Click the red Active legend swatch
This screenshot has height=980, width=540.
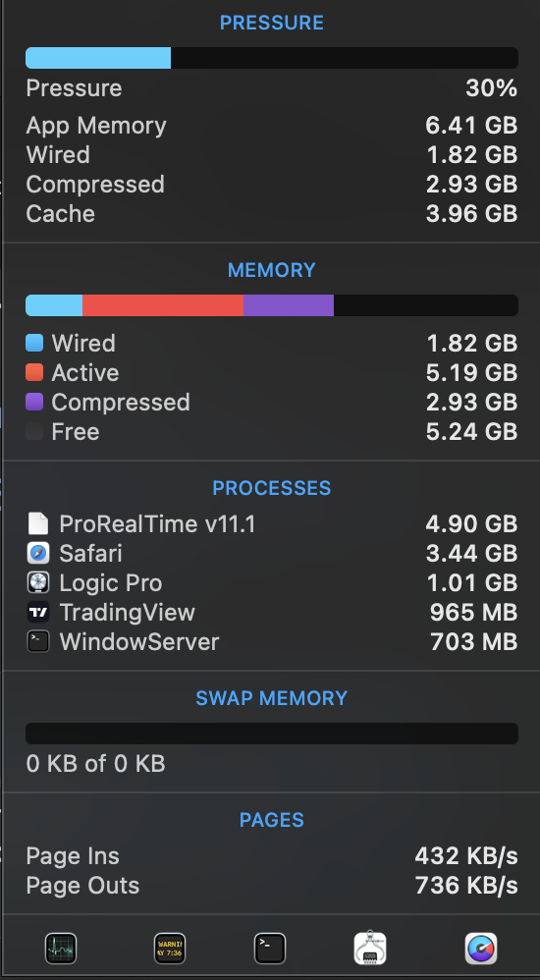tap(34, 372)
